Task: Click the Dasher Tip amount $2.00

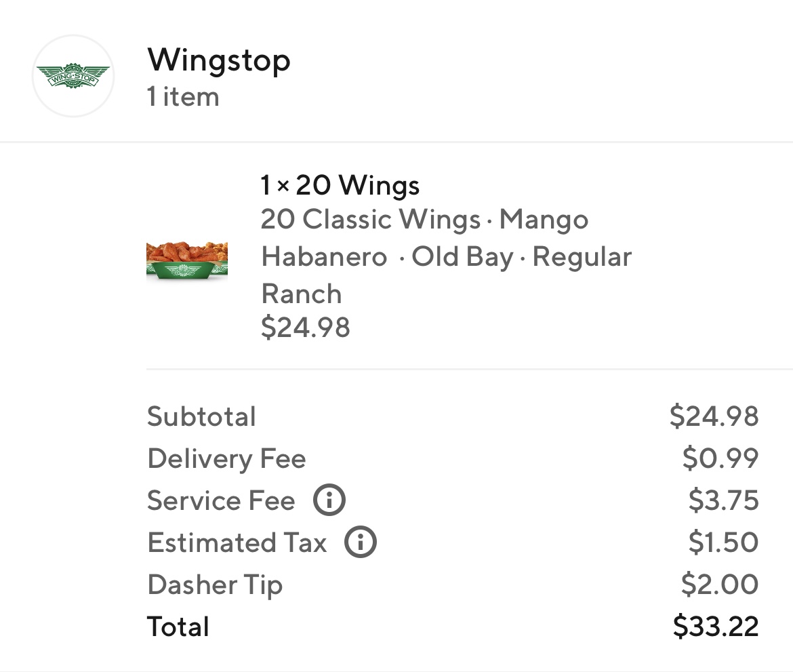Action: 719,585
